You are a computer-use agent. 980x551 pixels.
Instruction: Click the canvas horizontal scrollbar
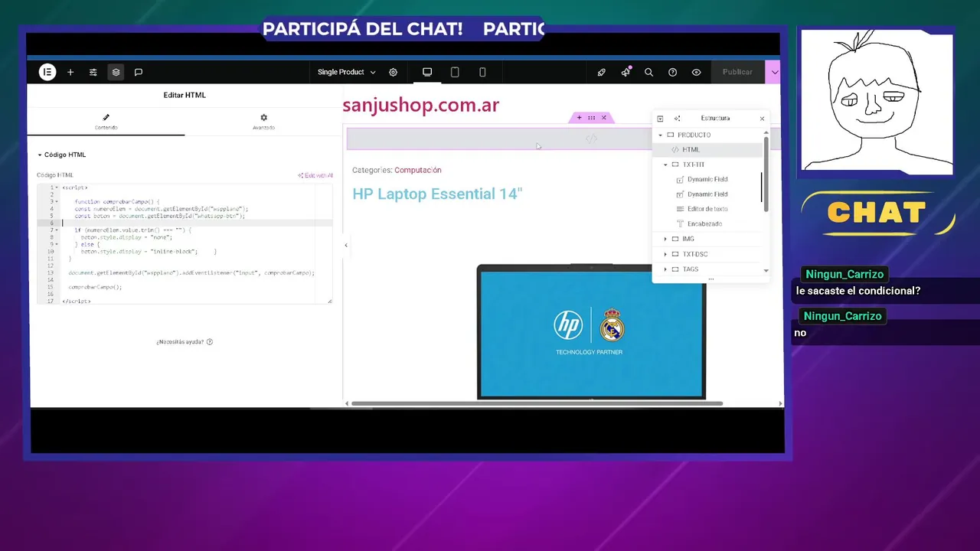[x=537, y=403]
